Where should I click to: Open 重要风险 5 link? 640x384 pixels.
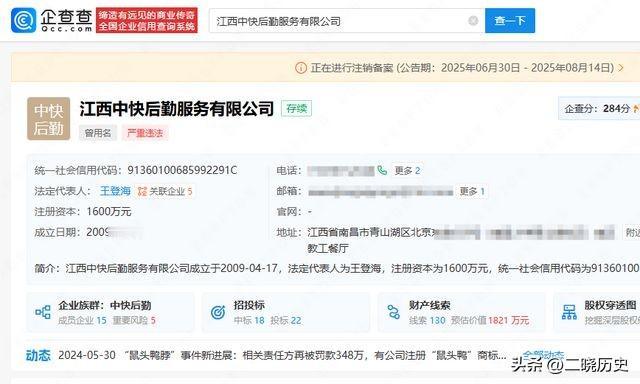click(134, 320)
